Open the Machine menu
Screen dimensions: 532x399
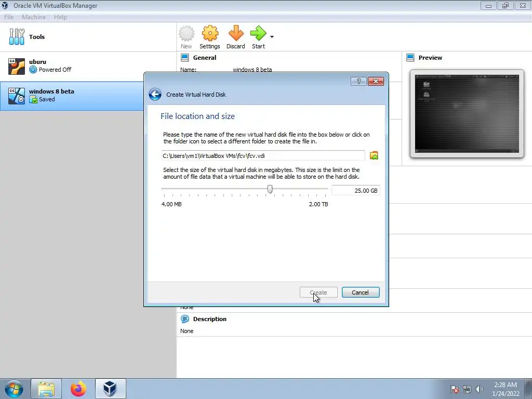pos(34,17)
